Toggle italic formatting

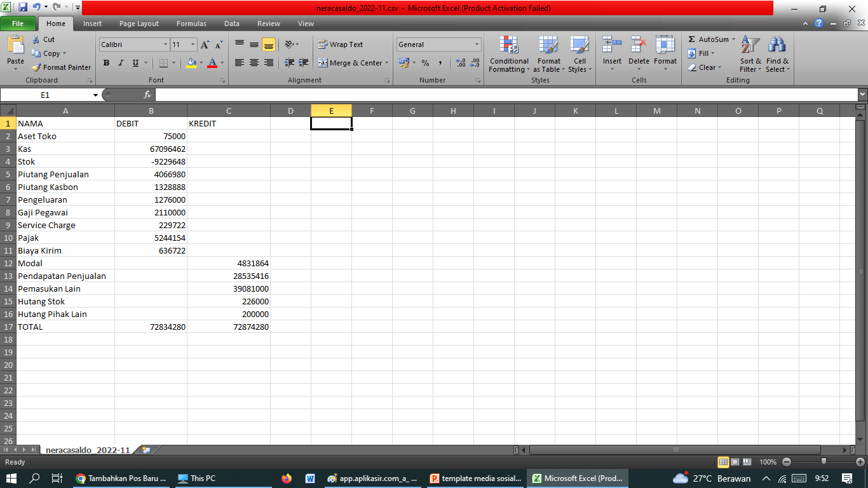[x=121, y=63]
